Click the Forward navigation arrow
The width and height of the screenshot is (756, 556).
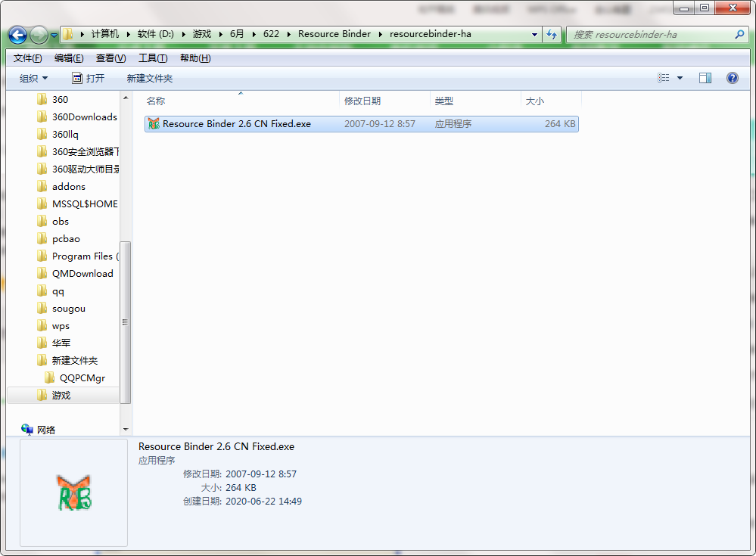pyautogui.click(x=39, y=35)
